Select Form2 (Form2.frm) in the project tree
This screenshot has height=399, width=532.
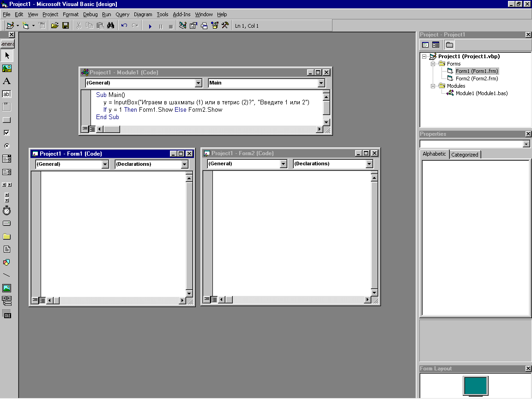tap(477, 79)
